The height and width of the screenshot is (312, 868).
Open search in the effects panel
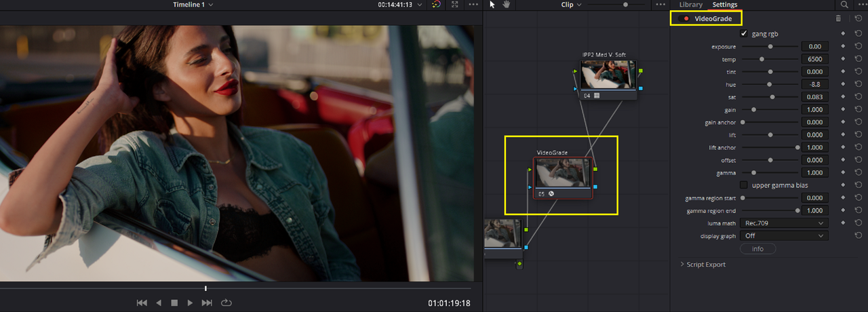[844, 5]
